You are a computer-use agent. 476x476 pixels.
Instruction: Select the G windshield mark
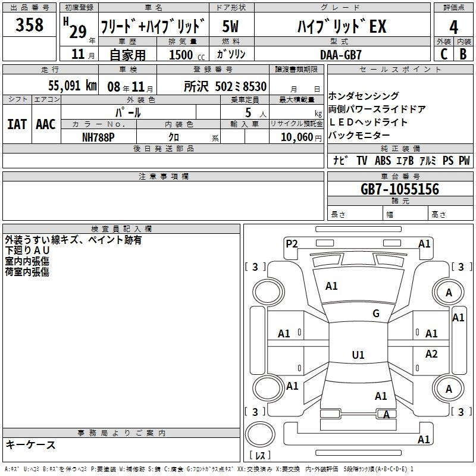[x=376, y=314]
